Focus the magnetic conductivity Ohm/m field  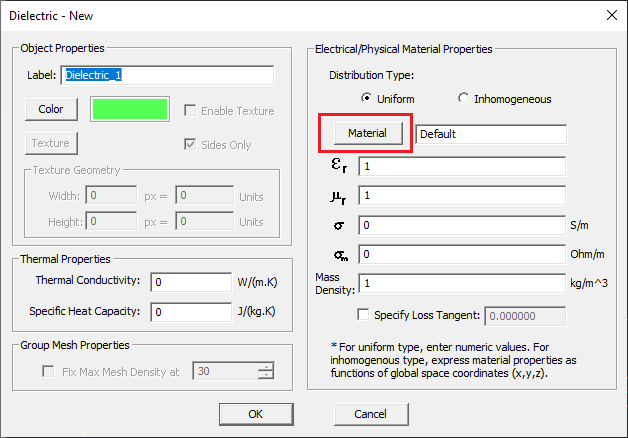(x=463, y=255)
